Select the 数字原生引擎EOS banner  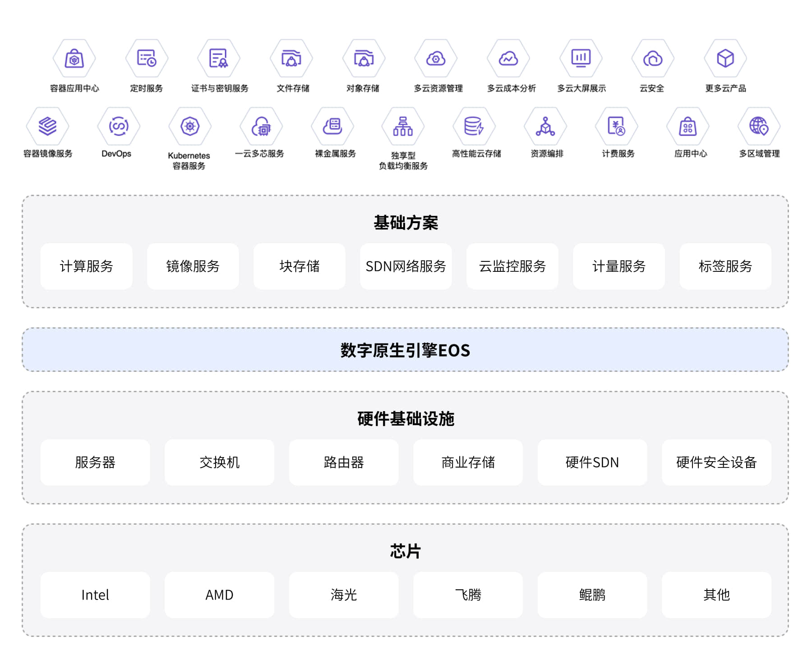point(405,350)
